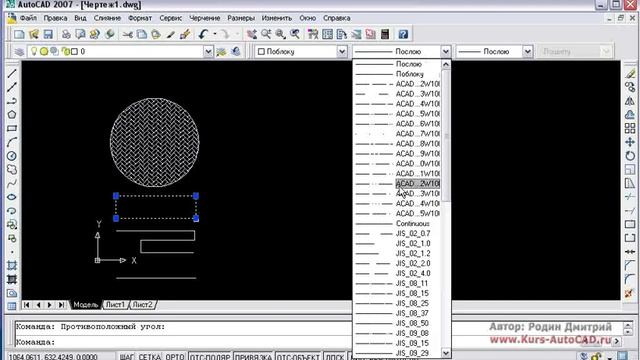The height and width of the screenshot is (360, 640).
Task: Open the Help question mark icon
Action: click(x=403, y=34)
